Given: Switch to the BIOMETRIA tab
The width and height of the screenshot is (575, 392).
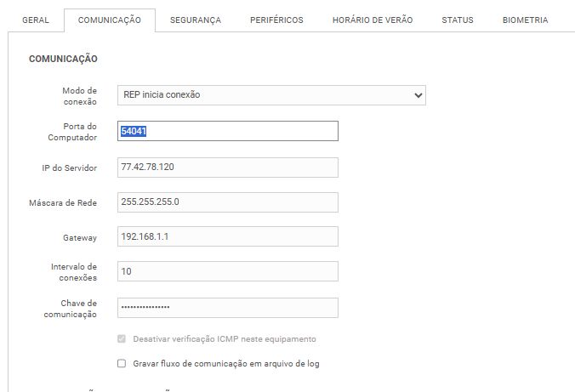Looking at the screenshot, I should point(525,20).
